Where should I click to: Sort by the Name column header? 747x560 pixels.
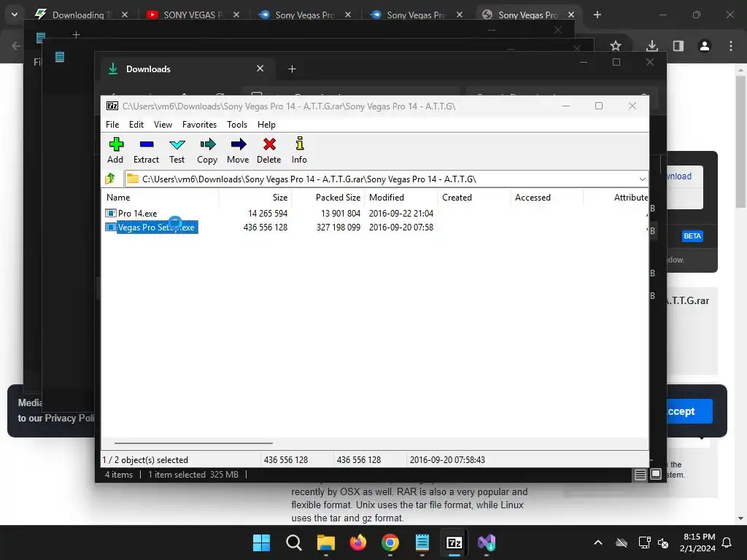click(x=118, y=197)
